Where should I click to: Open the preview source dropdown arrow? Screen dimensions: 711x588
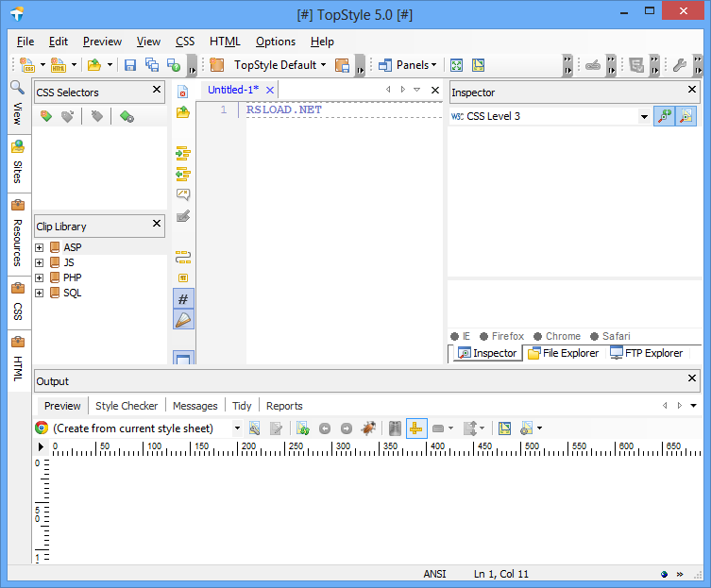pos(237,428)
